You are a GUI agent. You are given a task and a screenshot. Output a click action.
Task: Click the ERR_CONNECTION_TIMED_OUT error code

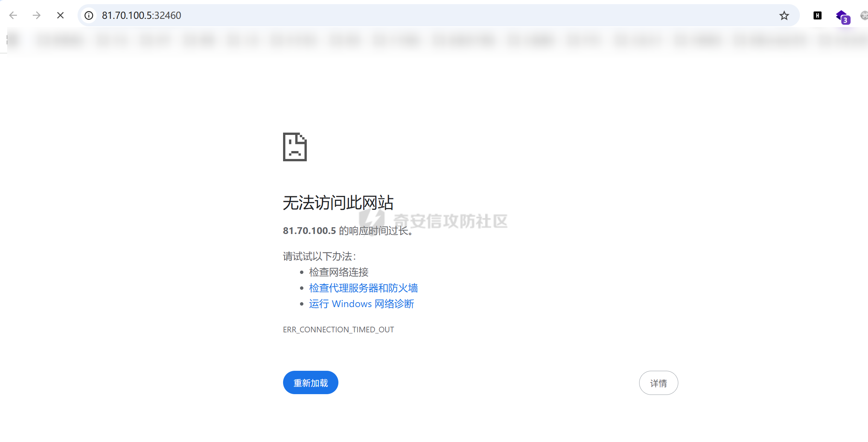[x=338, y=330]
